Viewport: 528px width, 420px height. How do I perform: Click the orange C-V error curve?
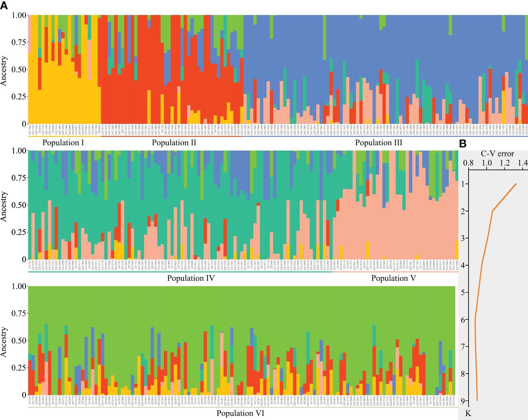[x=482, y=265]
